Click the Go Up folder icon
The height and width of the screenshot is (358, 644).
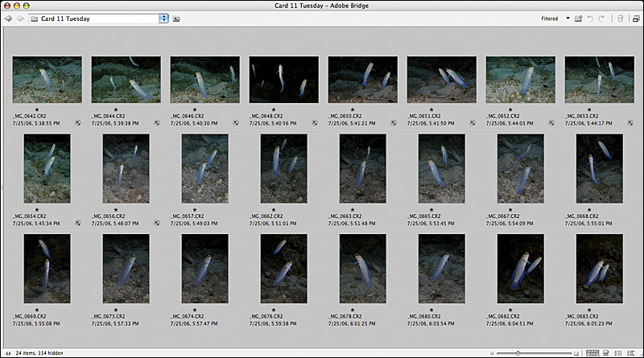pyautogui.click(x=176, y=18)
